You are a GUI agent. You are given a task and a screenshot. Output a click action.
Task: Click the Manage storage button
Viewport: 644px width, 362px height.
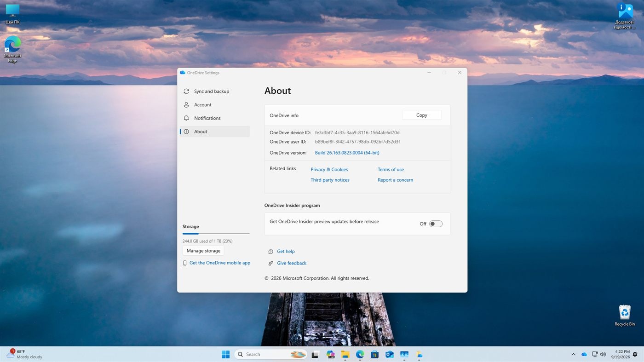point(203,251)
